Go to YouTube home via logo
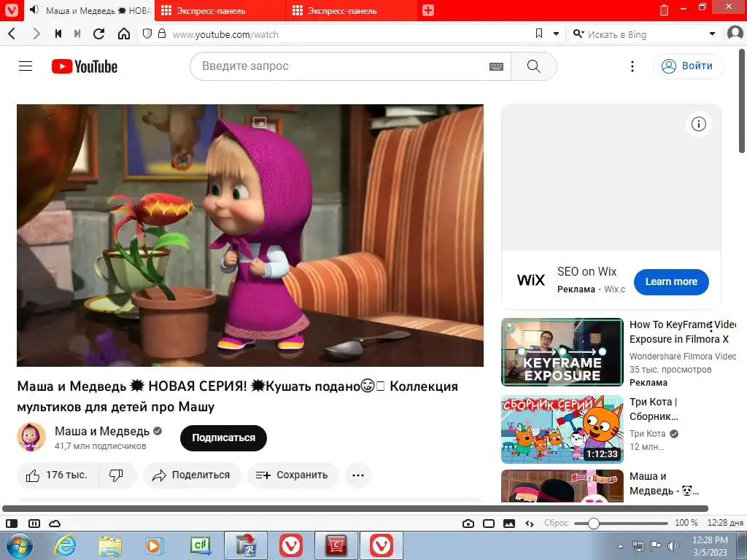Viewport: 747px width, 560px height. pyautogui.click(x=85, y=66)
